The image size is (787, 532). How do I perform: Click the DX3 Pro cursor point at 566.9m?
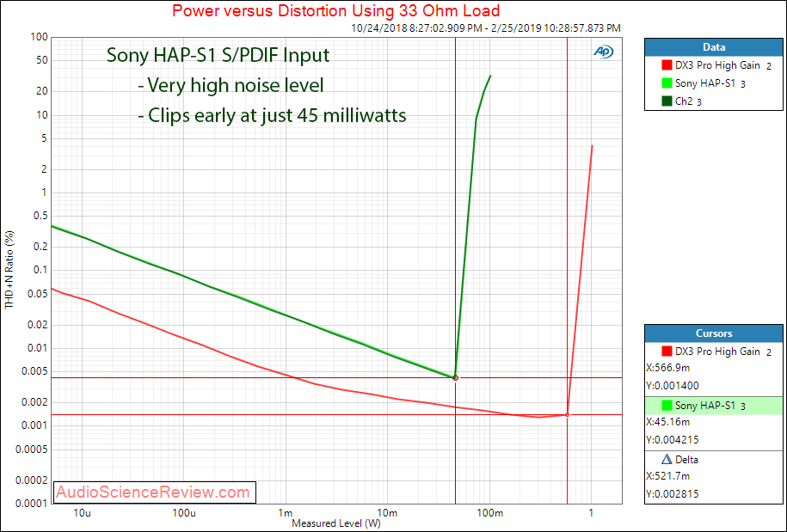click(567, 414)
